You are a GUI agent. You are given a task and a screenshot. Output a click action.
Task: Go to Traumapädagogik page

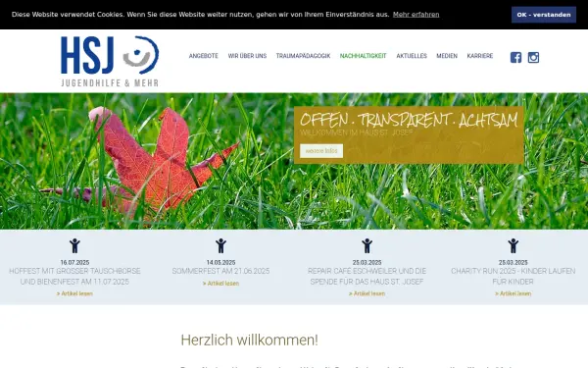pos(303,56)
